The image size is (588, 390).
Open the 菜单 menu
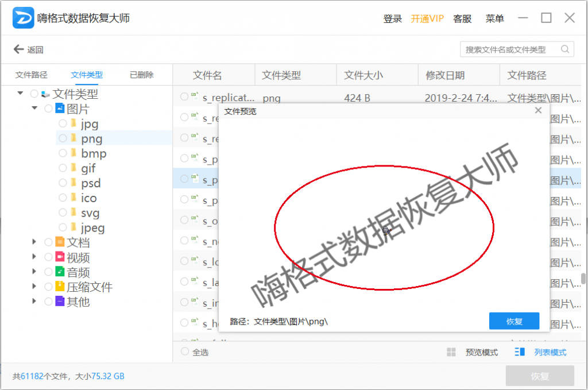pyautogui.click(x=494, y=18)
